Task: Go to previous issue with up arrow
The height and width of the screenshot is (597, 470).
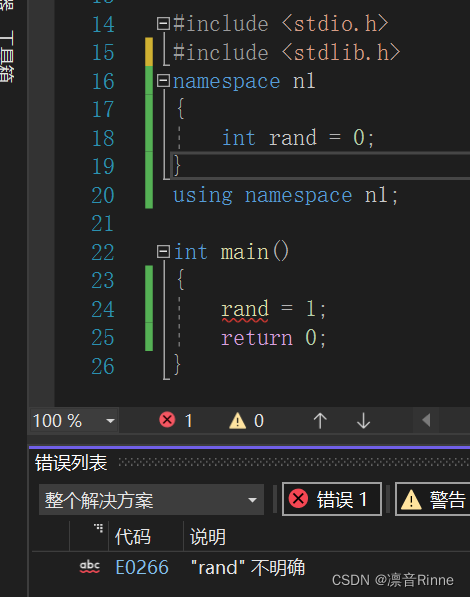Action: (320, 421)
